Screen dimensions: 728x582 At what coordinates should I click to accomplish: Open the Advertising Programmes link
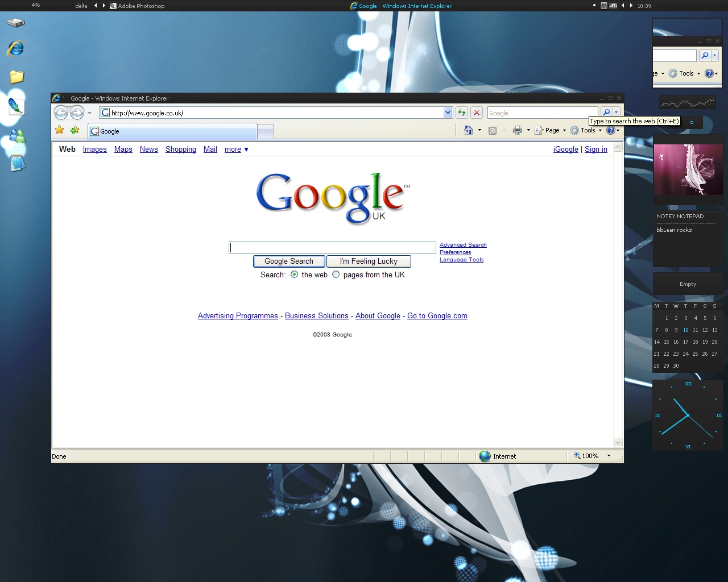[238, 316]
